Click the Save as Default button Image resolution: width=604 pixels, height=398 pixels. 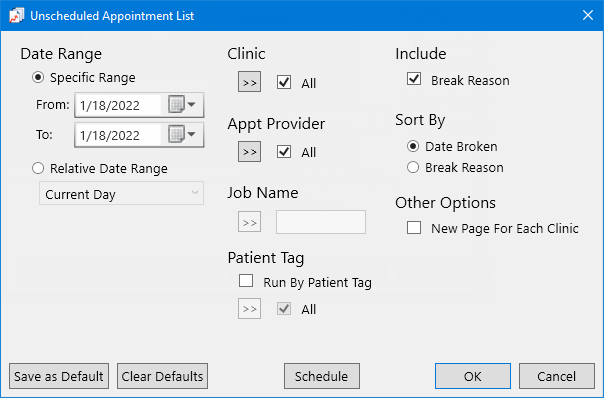point(59,376)
